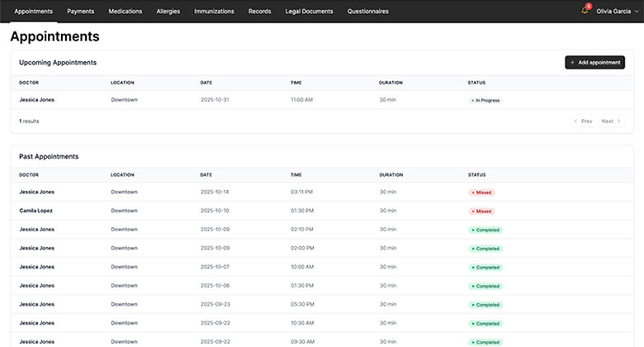
Task: Click the Add appointment button
Action: coord(594,62)
